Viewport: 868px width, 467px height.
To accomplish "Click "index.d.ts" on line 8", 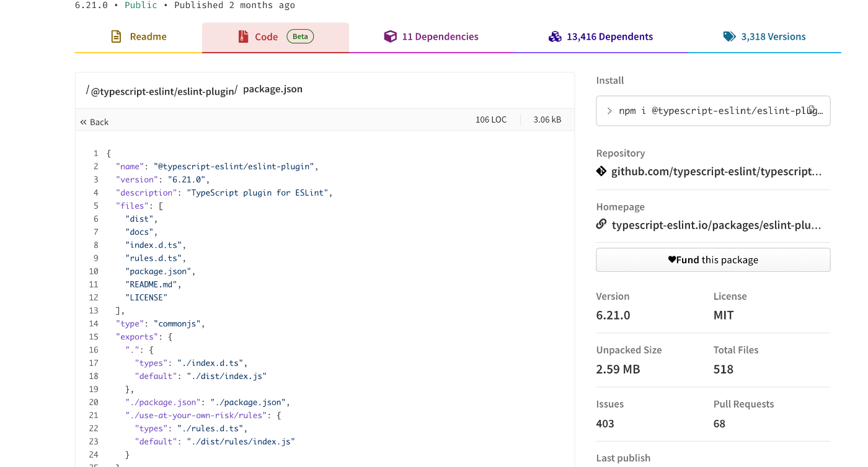I will click(x=153, y=245).
